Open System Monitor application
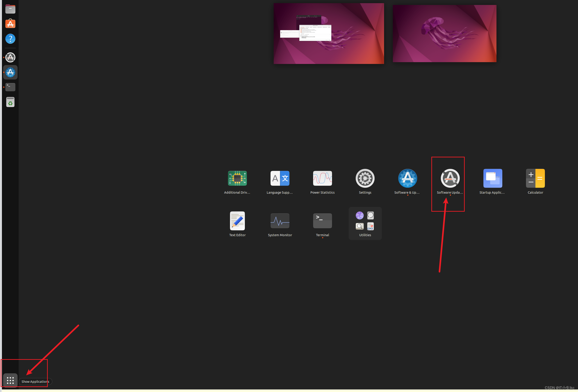578x392 pixels. click(x=280, y=221)
